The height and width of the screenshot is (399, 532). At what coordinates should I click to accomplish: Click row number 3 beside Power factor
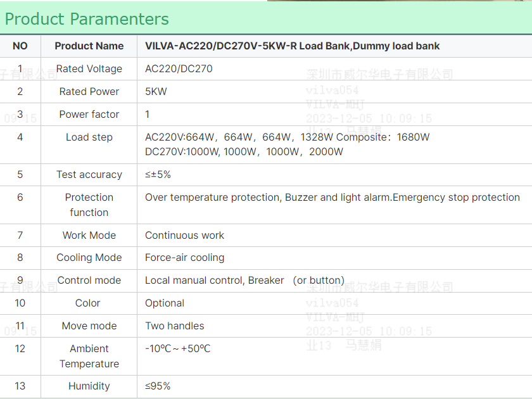(x=20, y=114)
